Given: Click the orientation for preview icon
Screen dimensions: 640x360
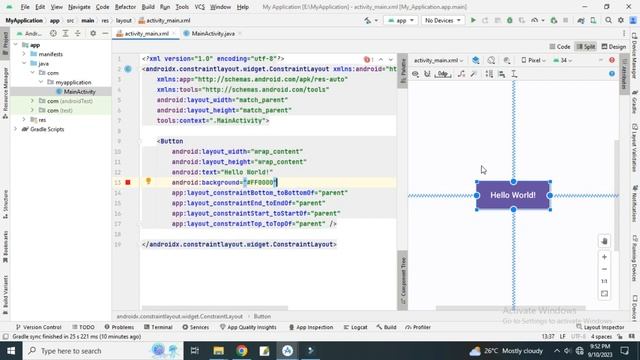Looking at the screenshot, I should [491, 60].
